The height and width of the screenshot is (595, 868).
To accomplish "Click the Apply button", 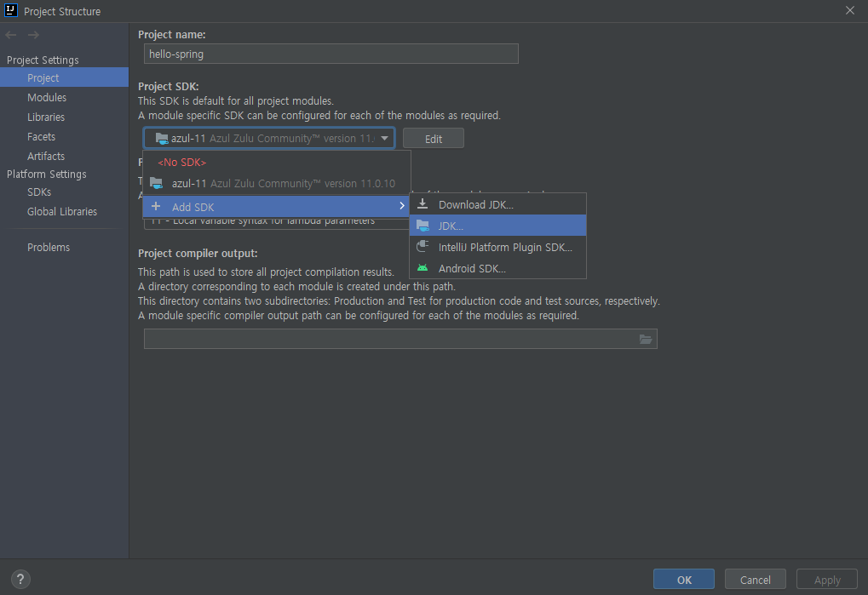I will point(826,580).
